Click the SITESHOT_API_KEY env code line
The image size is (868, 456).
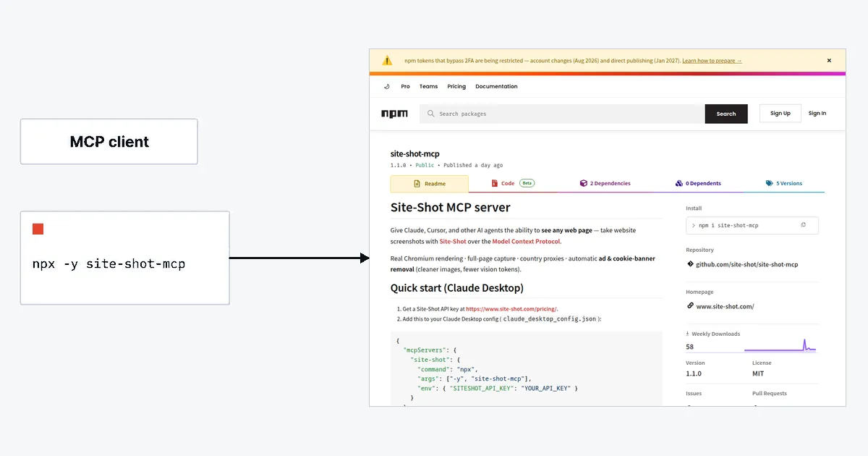(498, 389)
